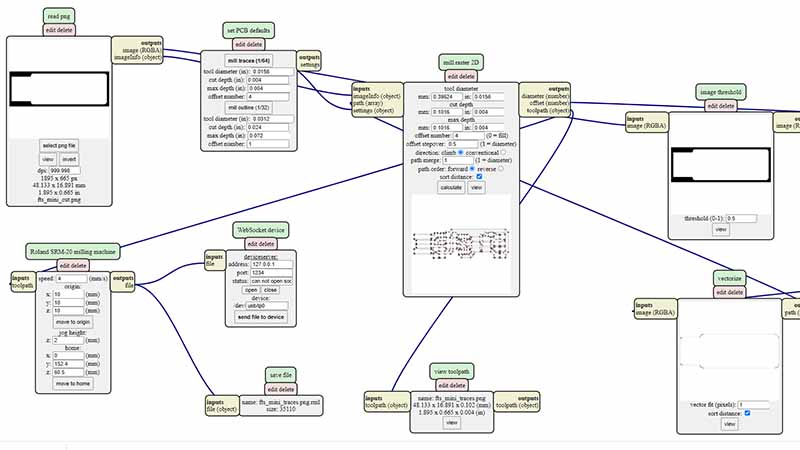
Task: Click tool diameter mm field in mill raster 2D
Action: (x=447, y=96)
